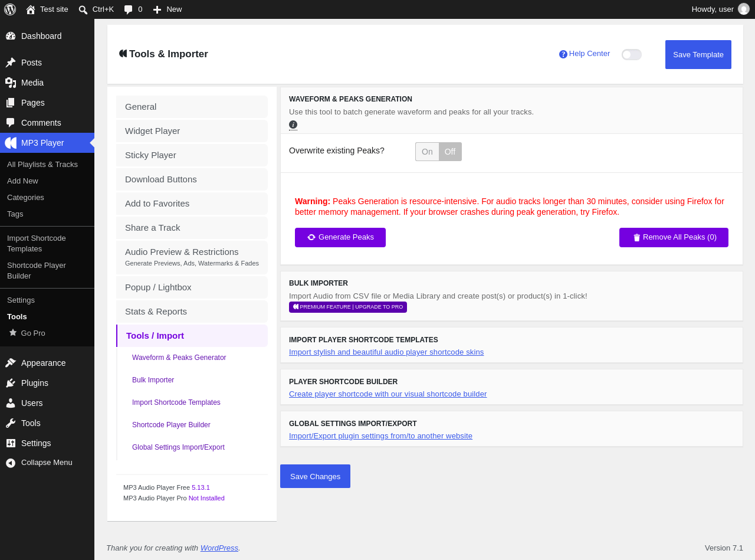The width and height of the screenshot is (755, 560).
Task: Open the Audio Preview & Restrictions tab
Action: pos(192,257)
